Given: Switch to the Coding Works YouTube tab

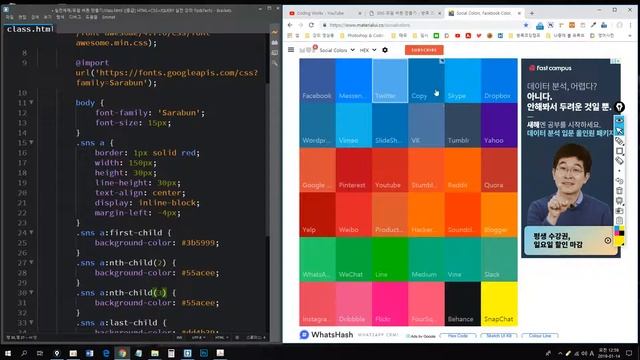Looking at the screenshot, I should [324, 13].
